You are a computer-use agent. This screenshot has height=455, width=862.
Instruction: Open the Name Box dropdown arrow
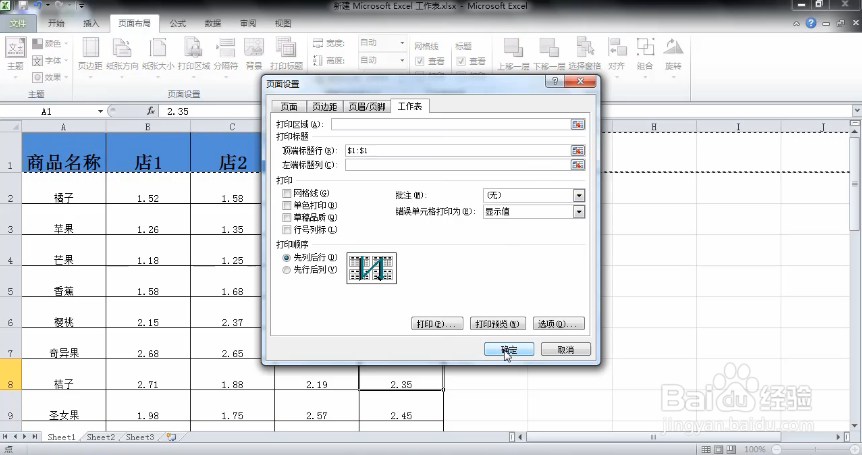pyautogui.click(x=100, y=112)
